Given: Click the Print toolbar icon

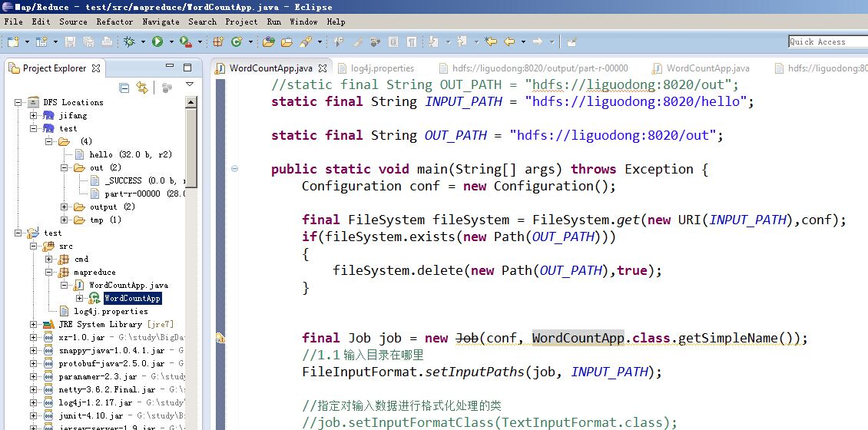Looking at the screenshot, I should pyautogui.click(x=107, y=41).
